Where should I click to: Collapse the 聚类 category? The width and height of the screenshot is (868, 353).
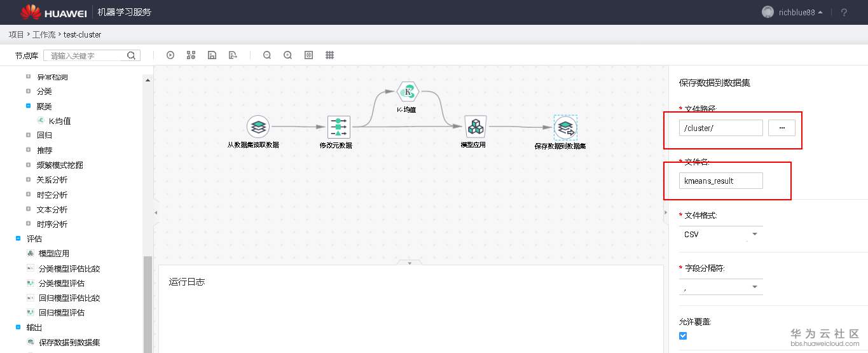(28, 106)
